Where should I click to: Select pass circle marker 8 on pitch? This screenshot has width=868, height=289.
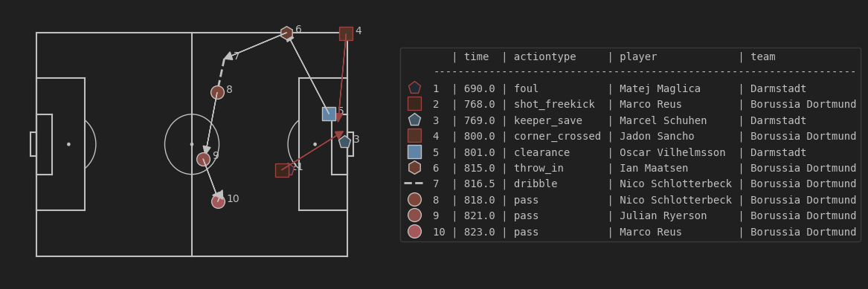coord(217,92)
